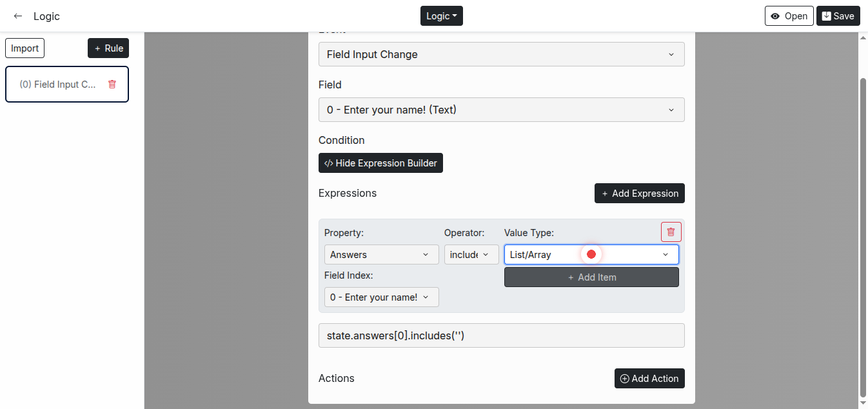Delete the Field Input Change rule
The image size is (868, 409).
click(112, 85)
